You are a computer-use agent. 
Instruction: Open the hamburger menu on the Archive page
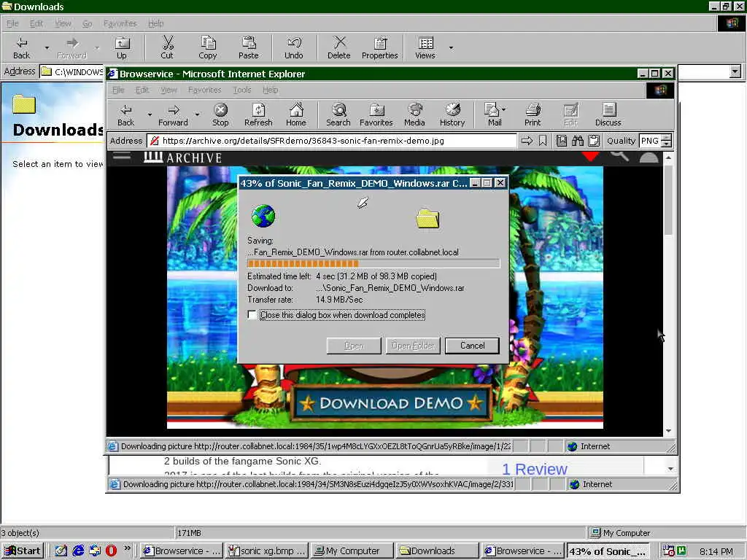(122, 156)
